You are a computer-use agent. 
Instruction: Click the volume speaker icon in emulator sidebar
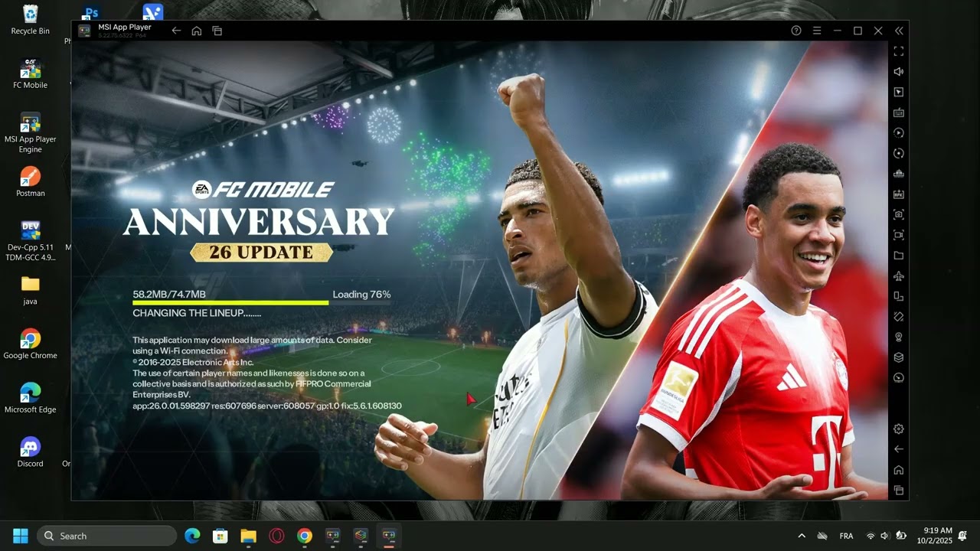pos(899,71)
